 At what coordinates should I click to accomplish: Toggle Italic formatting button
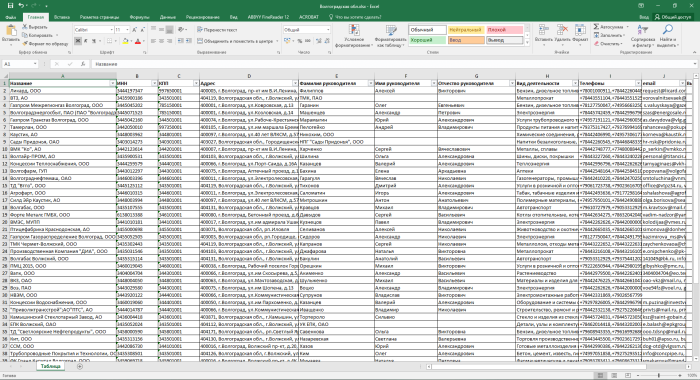click(x=86, y=41)
